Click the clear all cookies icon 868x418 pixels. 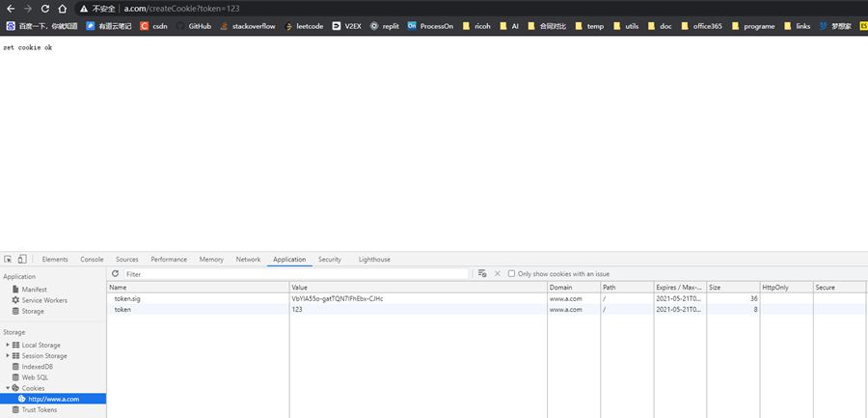coord(482,274)
